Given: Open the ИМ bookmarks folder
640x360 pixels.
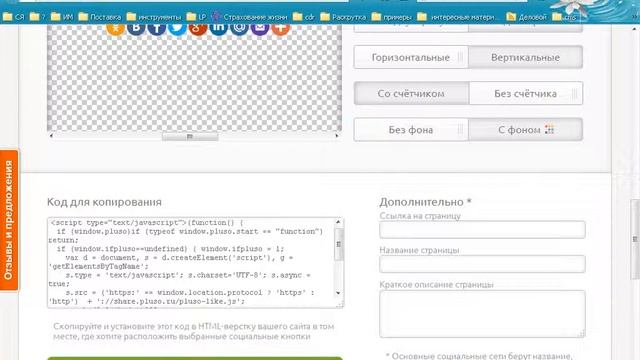Looking at the screenshot, I should 62,17.
